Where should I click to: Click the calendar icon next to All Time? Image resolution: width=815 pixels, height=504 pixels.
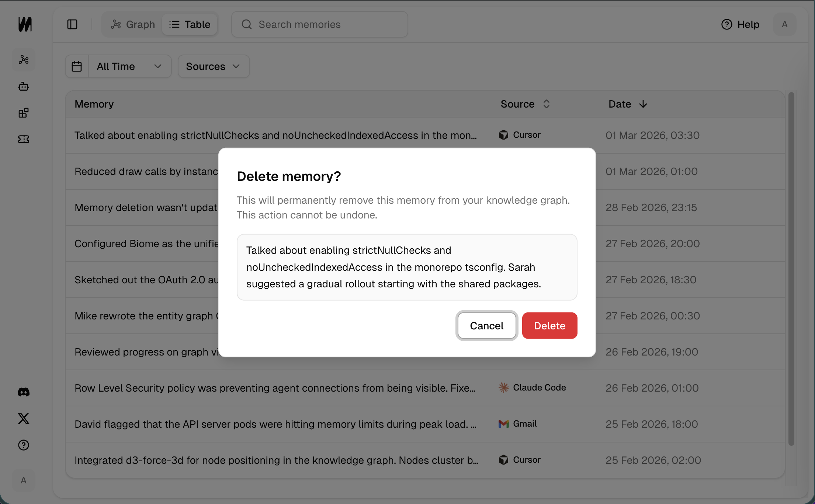point(77,66)
